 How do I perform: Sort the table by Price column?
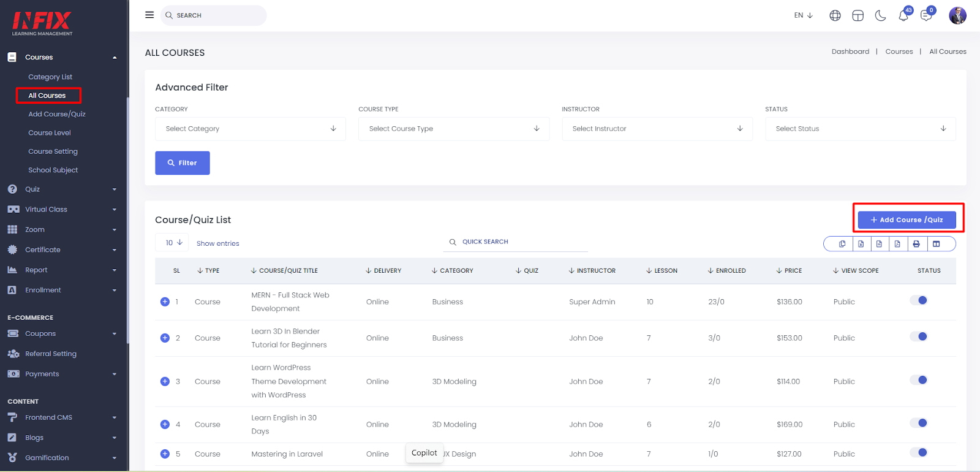789,270
